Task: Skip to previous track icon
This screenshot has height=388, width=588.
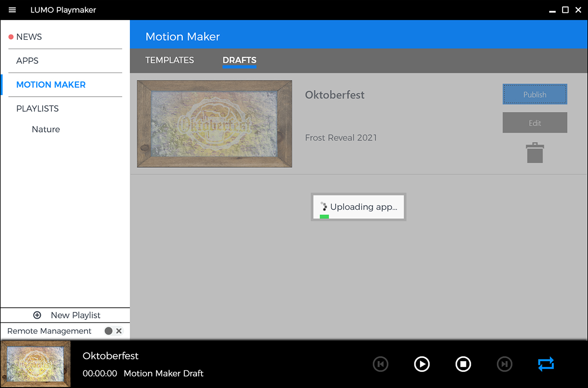Action: [x=380, y=364]
